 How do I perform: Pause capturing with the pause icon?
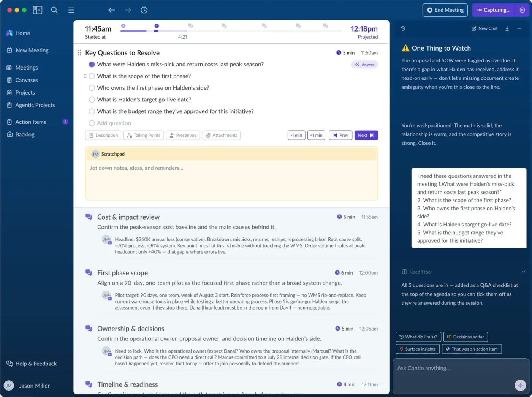(522, 10)
